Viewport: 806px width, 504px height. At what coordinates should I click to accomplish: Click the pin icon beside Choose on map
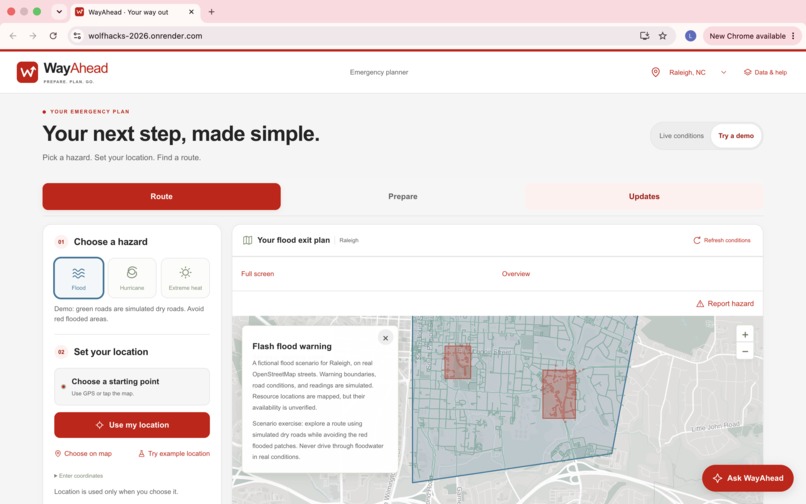[x=58, y=454]
